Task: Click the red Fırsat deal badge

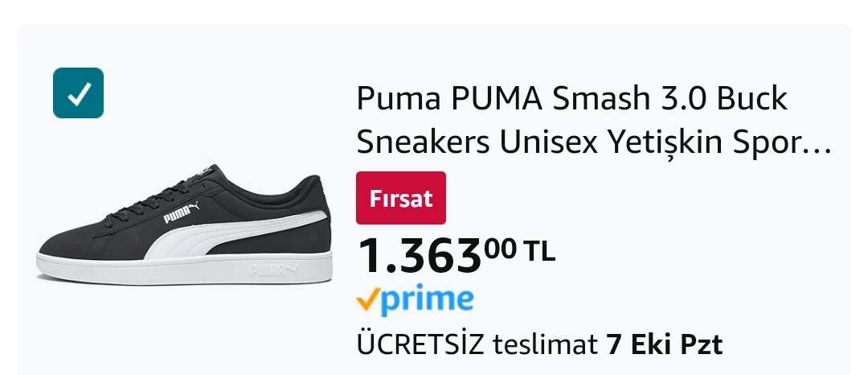Action: point(400,198)
